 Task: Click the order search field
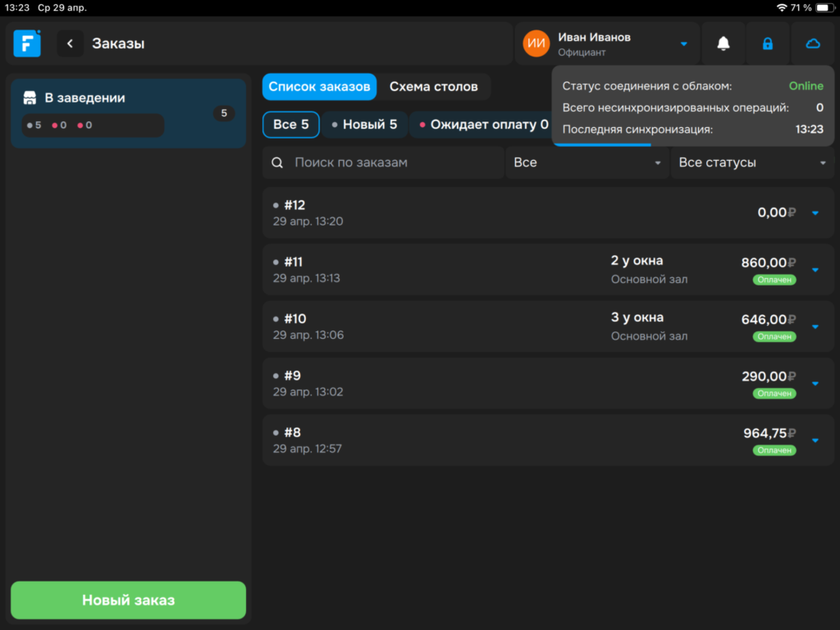click(384, 162)
